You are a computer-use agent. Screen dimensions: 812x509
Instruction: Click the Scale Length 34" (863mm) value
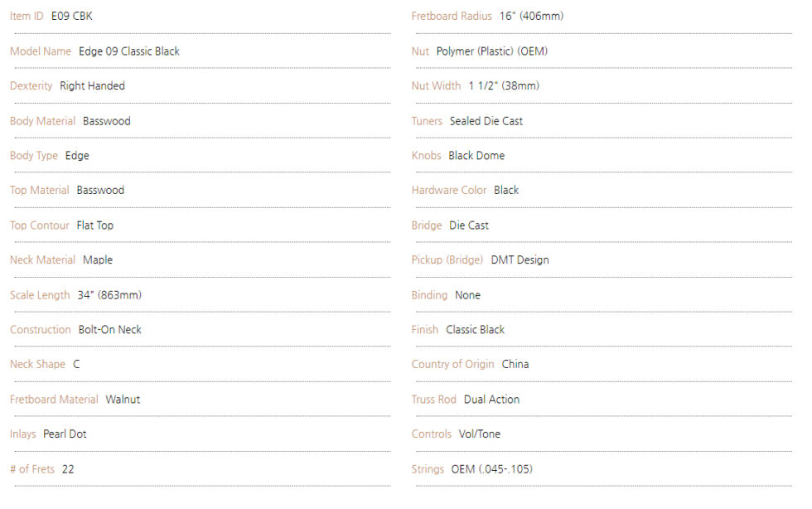click(109, 295)
